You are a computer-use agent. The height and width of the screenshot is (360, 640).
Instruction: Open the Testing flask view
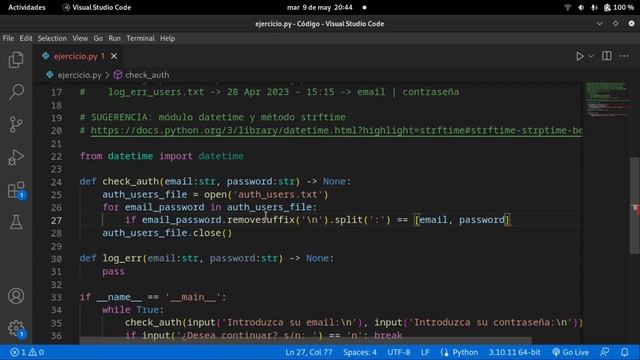[16, 222]
